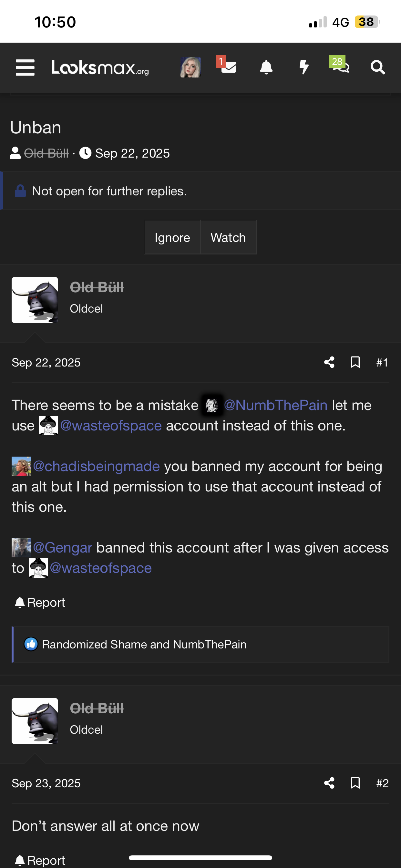This screenshot has width=401, height=868.
Task: Open the @Gengar mention link
Action: point(62,547)
